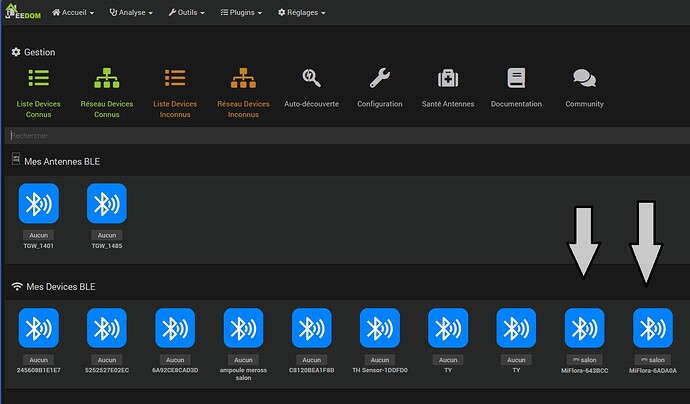Click the salon tag above MiFlora-643BCC

584,360
